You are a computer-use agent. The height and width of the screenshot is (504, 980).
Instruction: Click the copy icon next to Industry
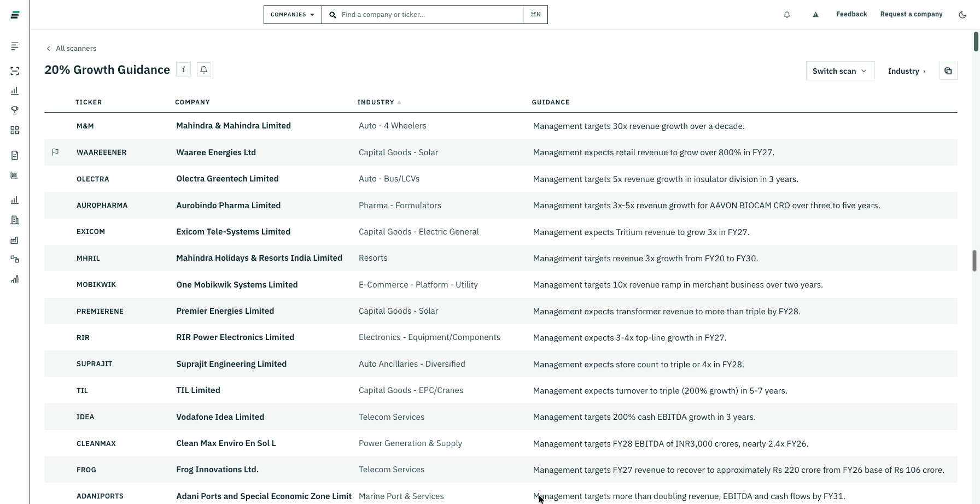click(948, 71)
